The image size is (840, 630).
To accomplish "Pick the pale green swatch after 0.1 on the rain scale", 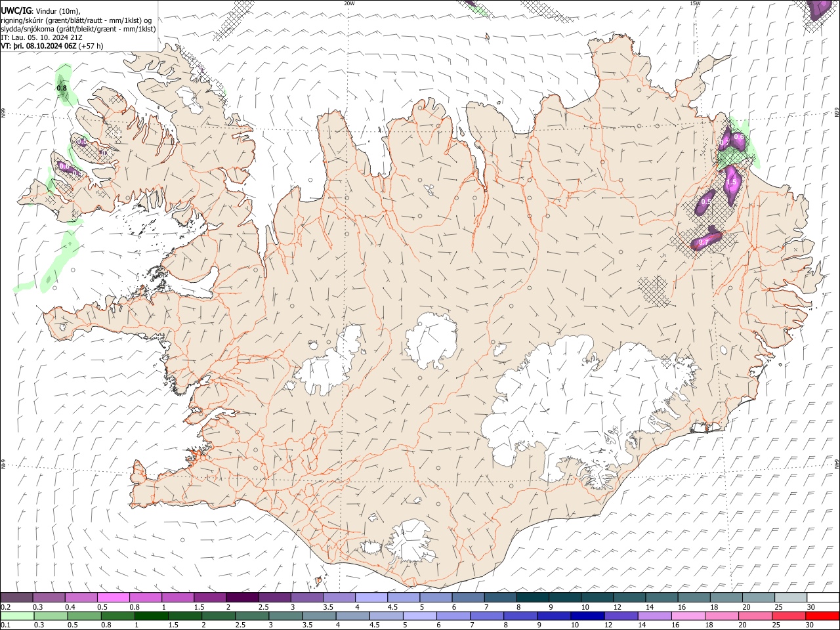I will pos(16,616).
